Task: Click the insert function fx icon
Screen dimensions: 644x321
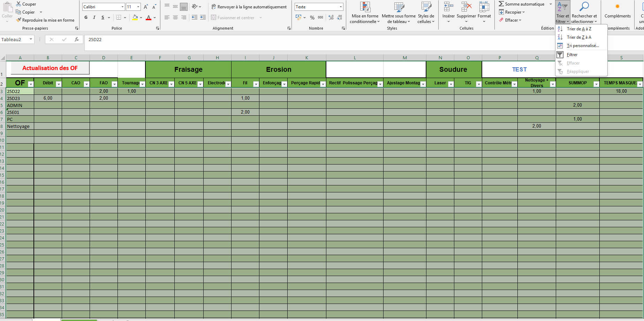Action: coord(77,40)
